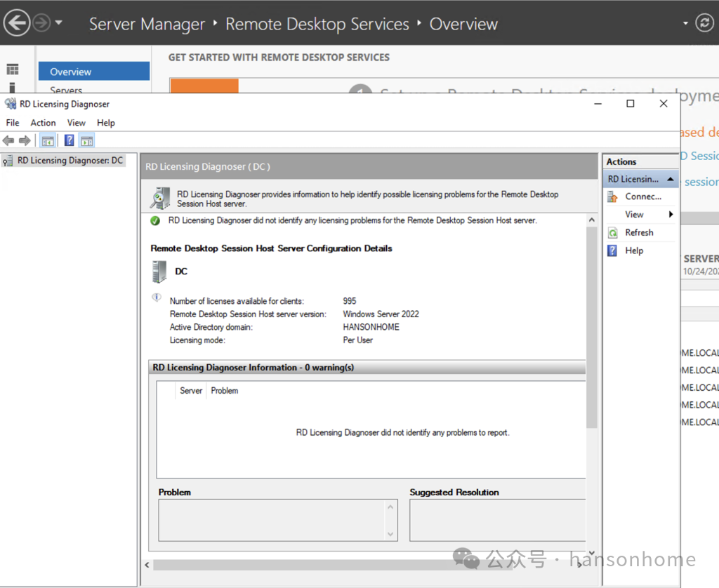
Task: Open the Action menu
Action: (43, 123)
